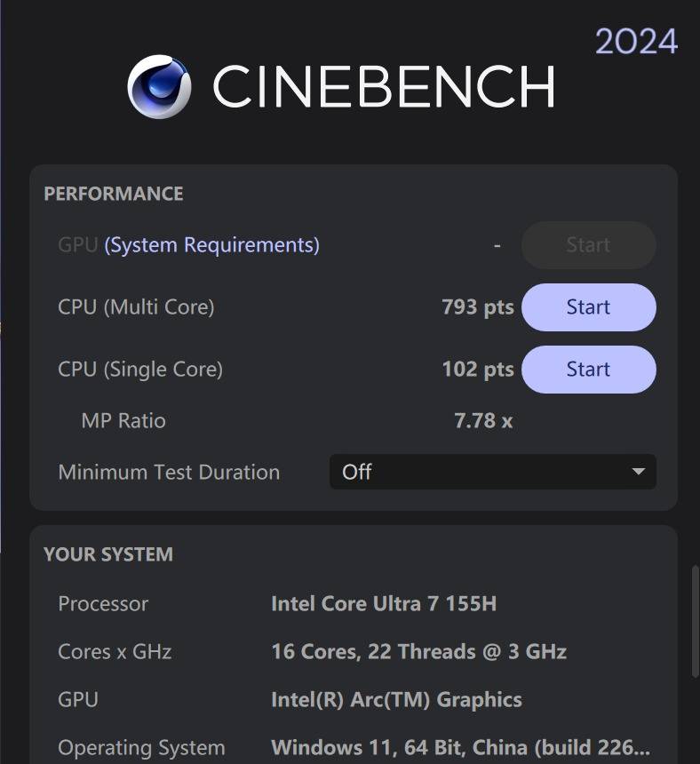
Task: Open the Minimum Test Duration dropdown
Action: [492, 472]
